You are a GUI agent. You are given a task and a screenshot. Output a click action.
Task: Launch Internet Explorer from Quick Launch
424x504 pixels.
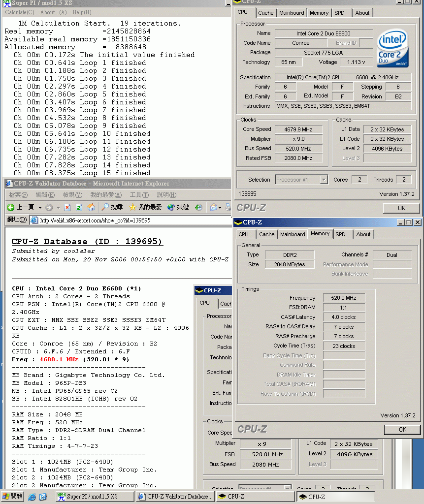click(32, 497)
